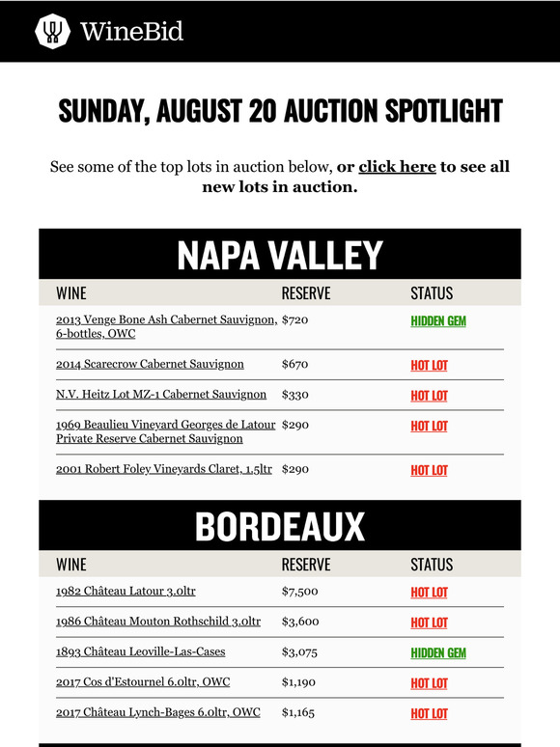Open the 2014 Scarecrow Cabernet Sauvignon lot
Viewport: 560px width, 747px height.
tap(150, 364)
